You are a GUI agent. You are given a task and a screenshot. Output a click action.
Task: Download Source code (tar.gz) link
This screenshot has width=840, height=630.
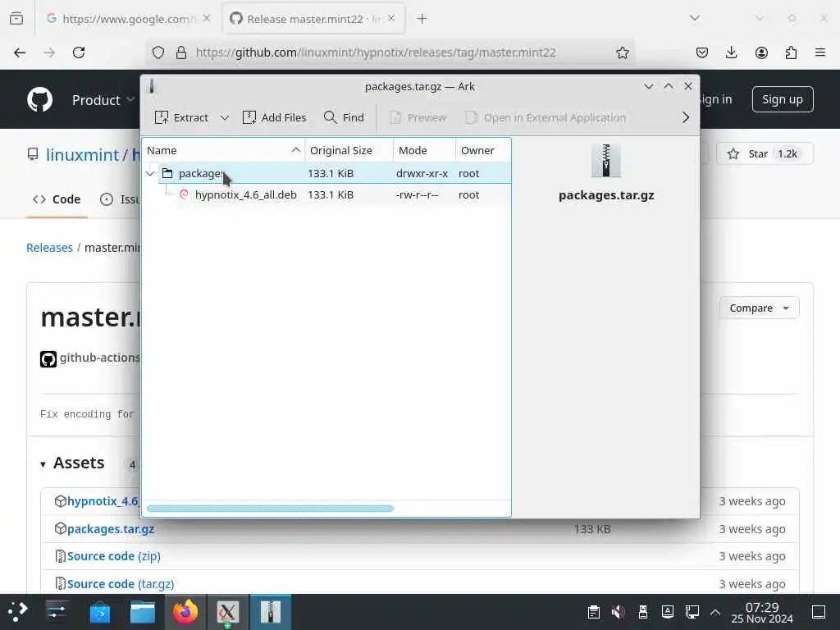tap(121, 584)
